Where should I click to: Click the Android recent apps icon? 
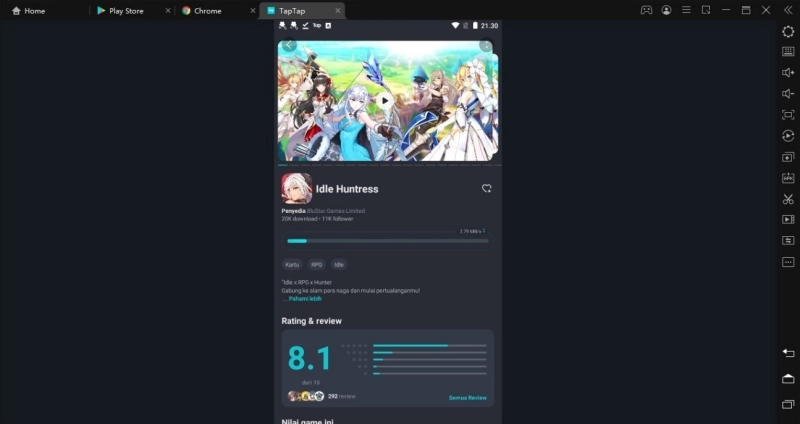tap(788, 404)
